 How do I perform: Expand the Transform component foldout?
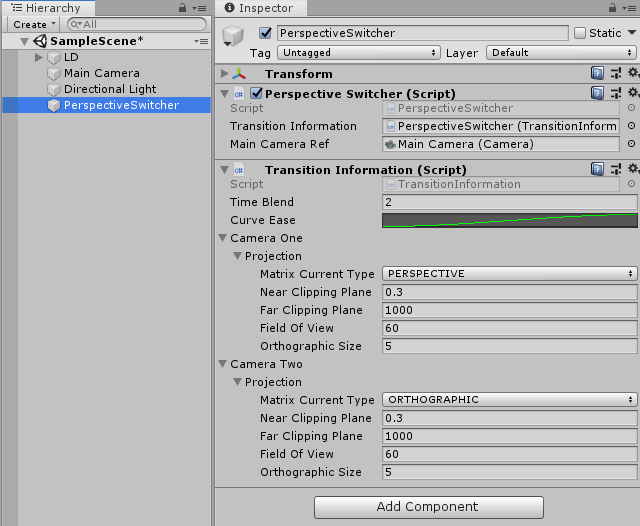(224, 73)
